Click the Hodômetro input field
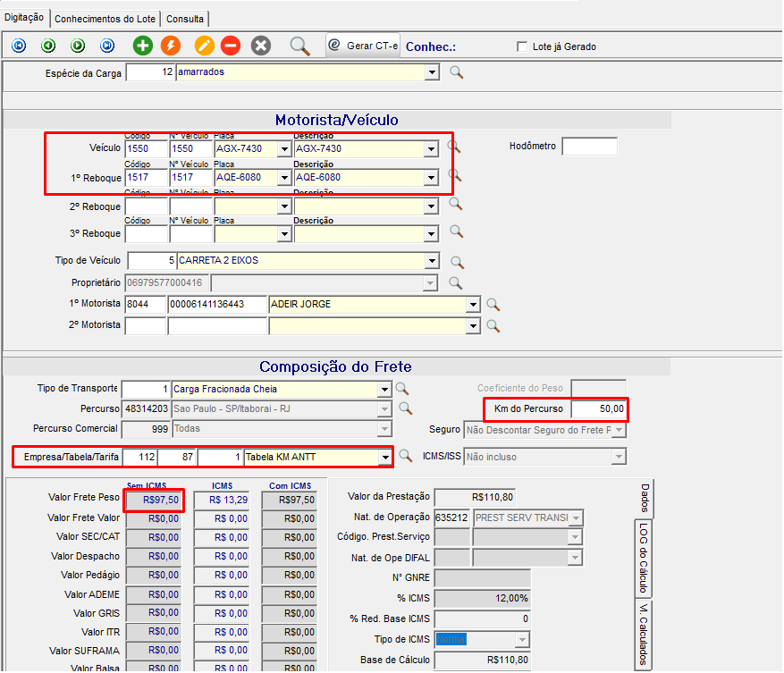The image size is (784, 673). pos(589,147)
